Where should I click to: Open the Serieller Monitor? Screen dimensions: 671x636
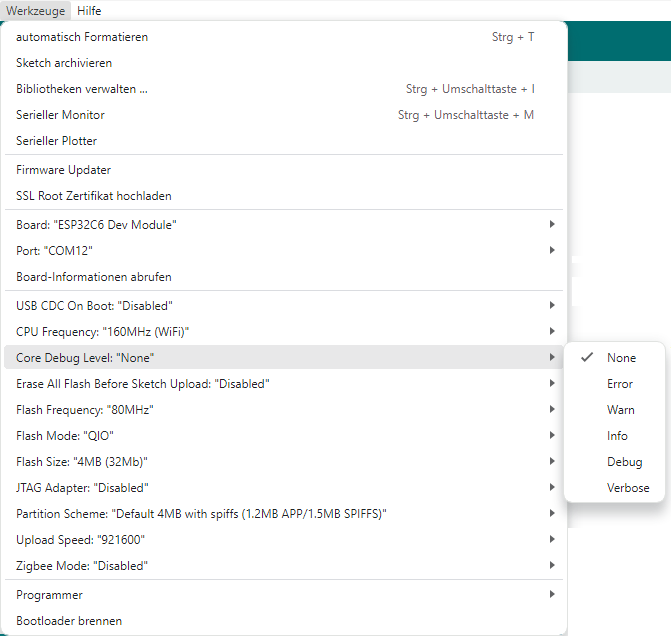pyautogui.click(x=60, y=115)
